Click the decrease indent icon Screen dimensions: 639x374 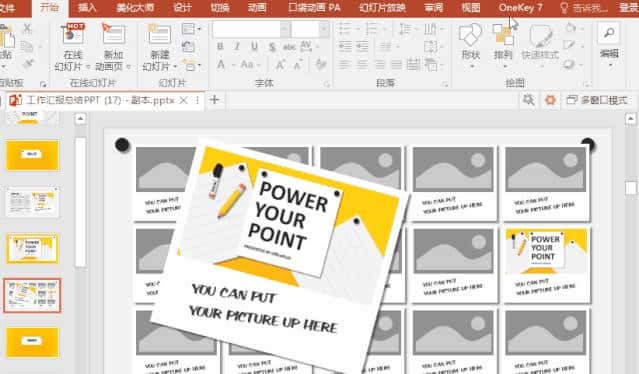[345, 46]
